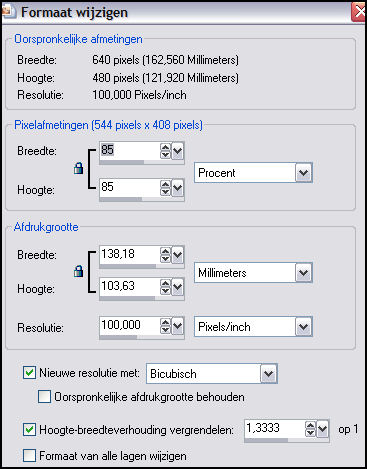This screenshot has width=367, height=469.
Task: Open the 103,63 print height dropdown arrow
Action: 178,287
